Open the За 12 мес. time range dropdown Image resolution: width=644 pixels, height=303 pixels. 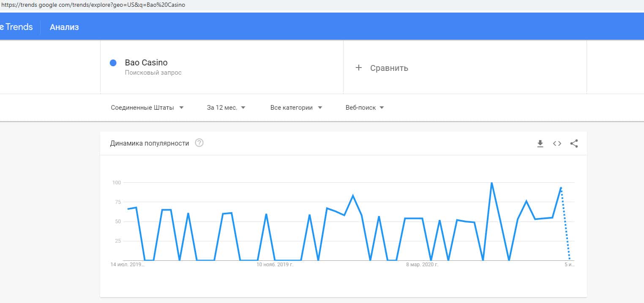[x=226, y=108]
